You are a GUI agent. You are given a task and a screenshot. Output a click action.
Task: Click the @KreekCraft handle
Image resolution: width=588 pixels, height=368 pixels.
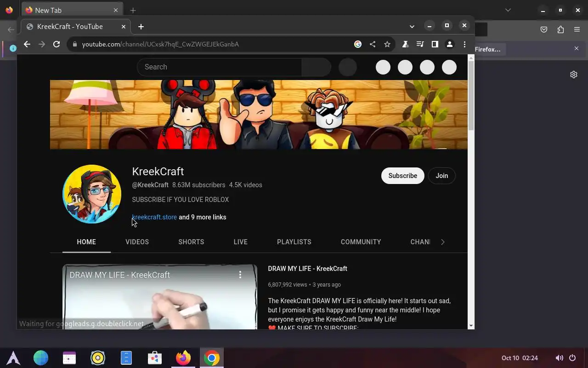tap(150, 185)
